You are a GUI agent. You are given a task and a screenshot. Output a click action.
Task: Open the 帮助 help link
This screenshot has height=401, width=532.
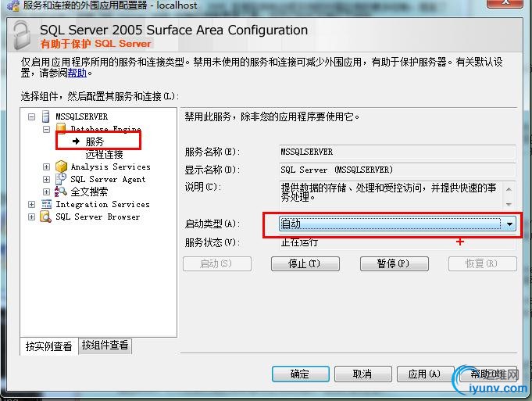[x=77, y=73]
